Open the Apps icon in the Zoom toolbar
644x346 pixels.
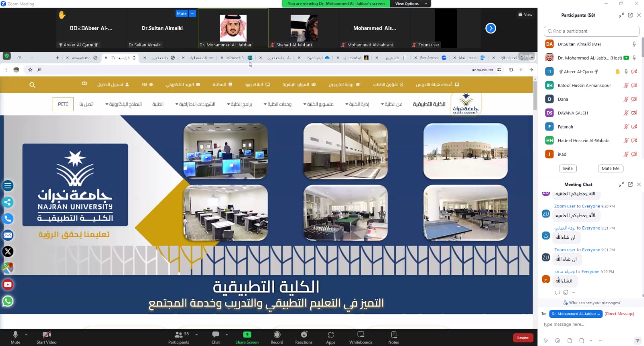(x=330, y=335)
